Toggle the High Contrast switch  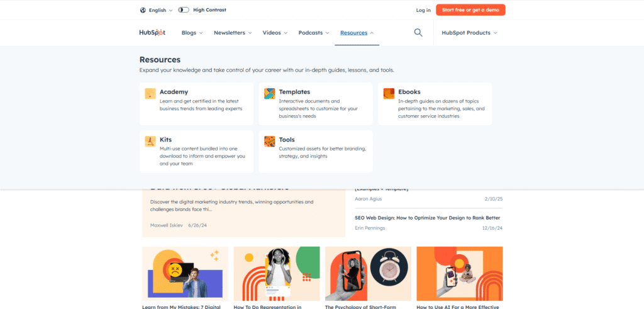(x=184, y=10)
